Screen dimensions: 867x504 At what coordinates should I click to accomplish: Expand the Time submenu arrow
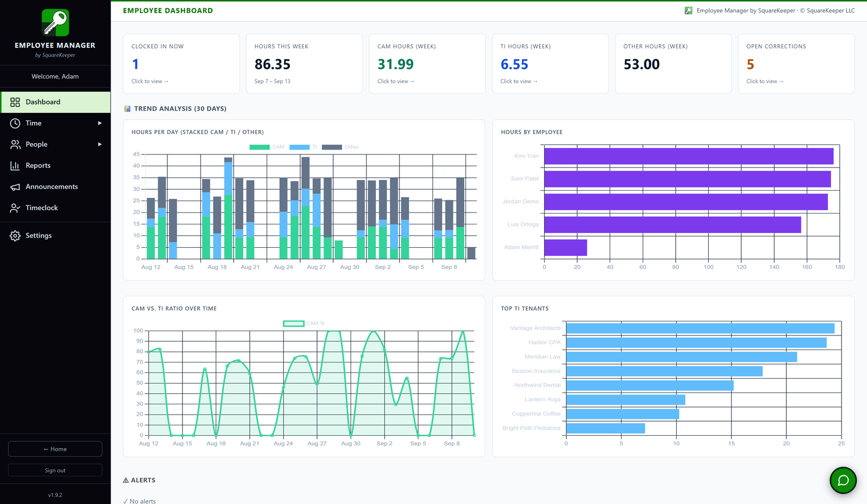pos(100,123)
